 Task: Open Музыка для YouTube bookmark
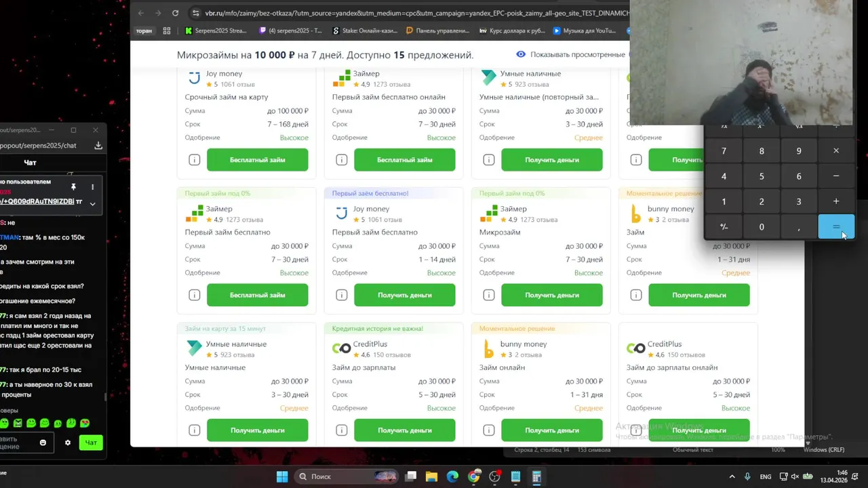tap(585, 30)
